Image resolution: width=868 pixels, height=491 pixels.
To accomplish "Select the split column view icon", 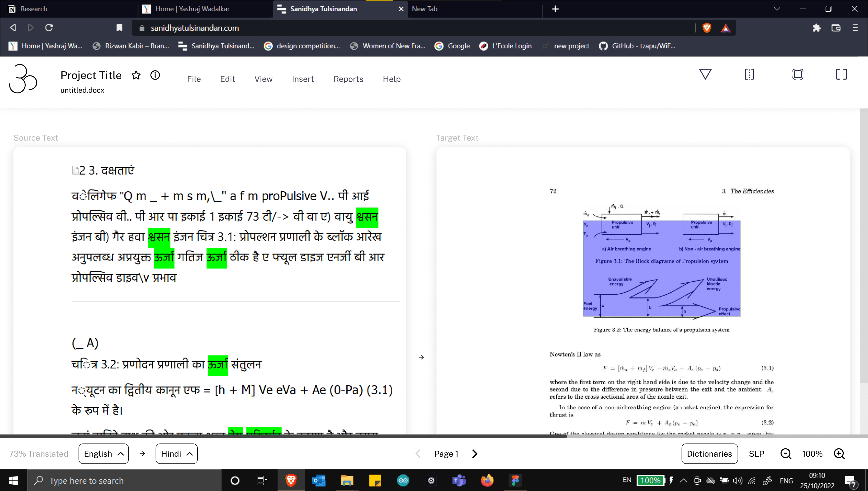I will pyautogui.click(x=749, y=74).
